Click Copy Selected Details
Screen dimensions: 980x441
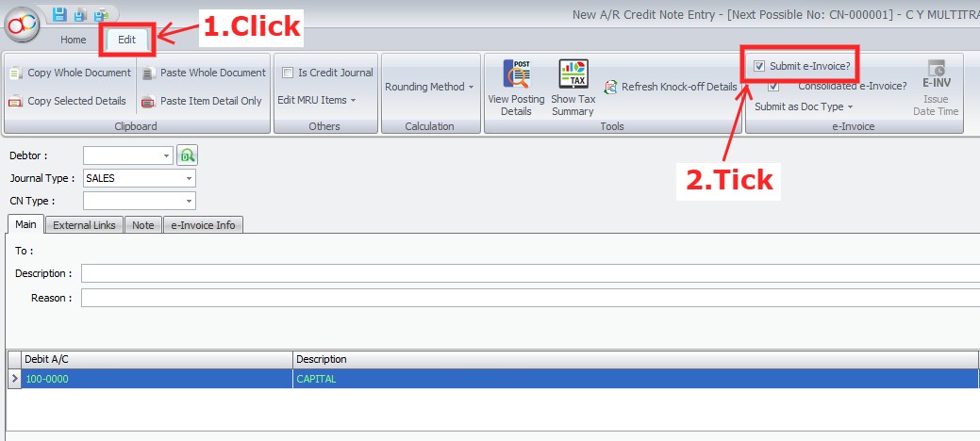click(x=67, y=101)
